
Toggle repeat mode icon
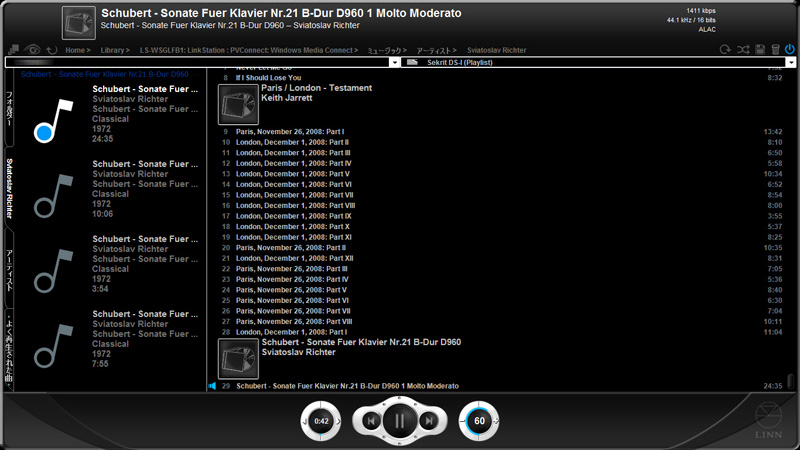[724, 49]
